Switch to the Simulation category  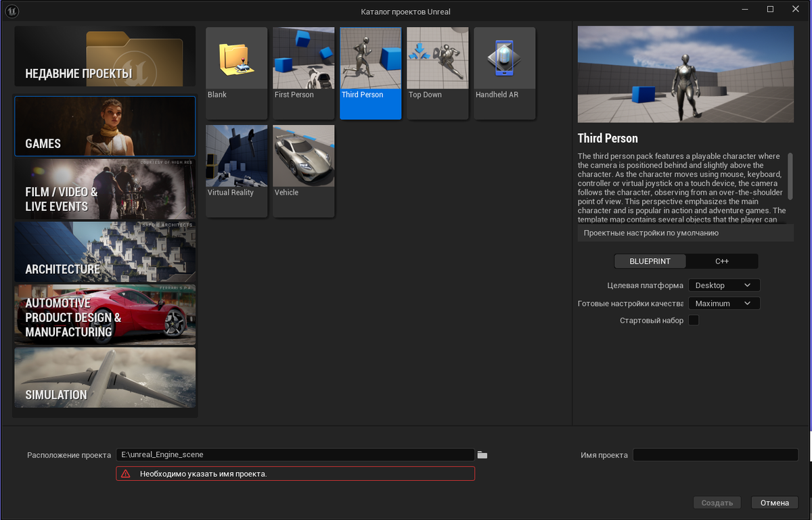coord(105,377)
